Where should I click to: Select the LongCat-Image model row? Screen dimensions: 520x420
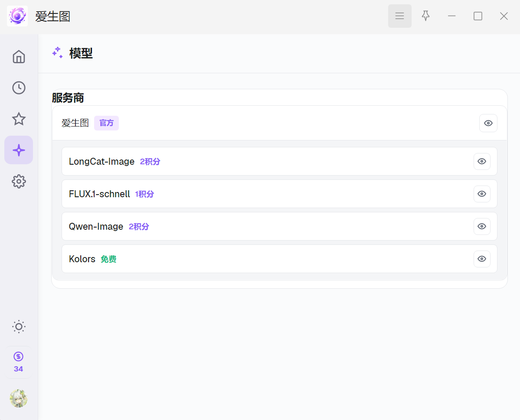[279, 161]
